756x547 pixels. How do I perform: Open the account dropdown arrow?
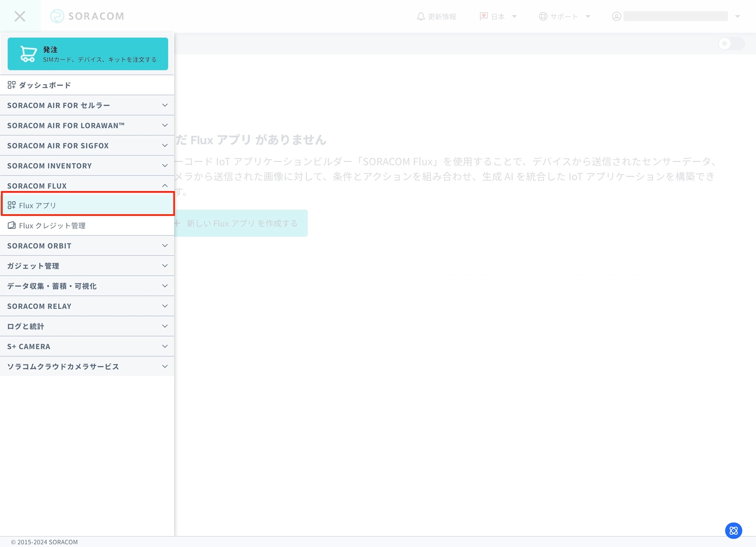click(x=737, y=16)
